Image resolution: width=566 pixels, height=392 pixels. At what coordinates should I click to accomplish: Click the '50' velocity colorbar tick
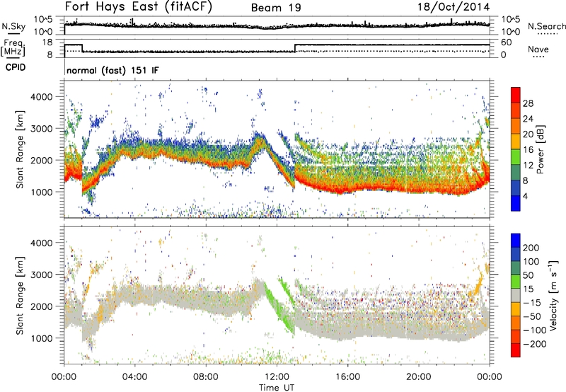coord(528,275)
